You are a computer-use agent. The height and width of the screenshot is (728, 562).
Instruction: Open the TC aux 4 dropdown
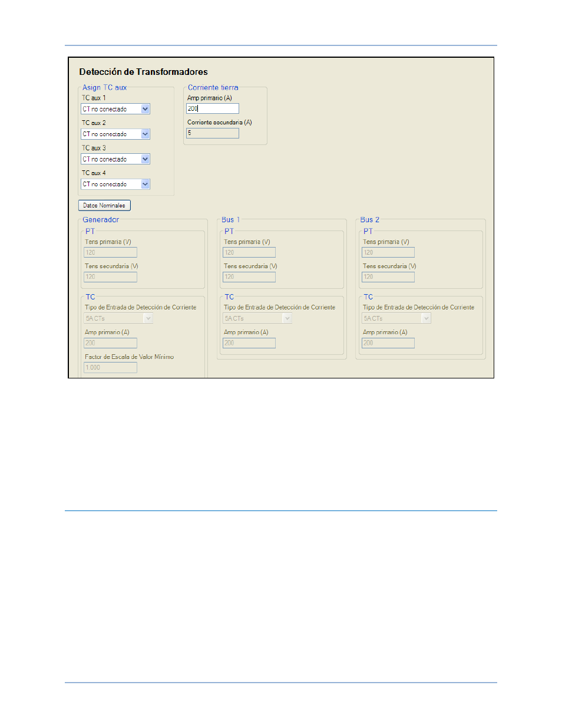tap(115, 185)
